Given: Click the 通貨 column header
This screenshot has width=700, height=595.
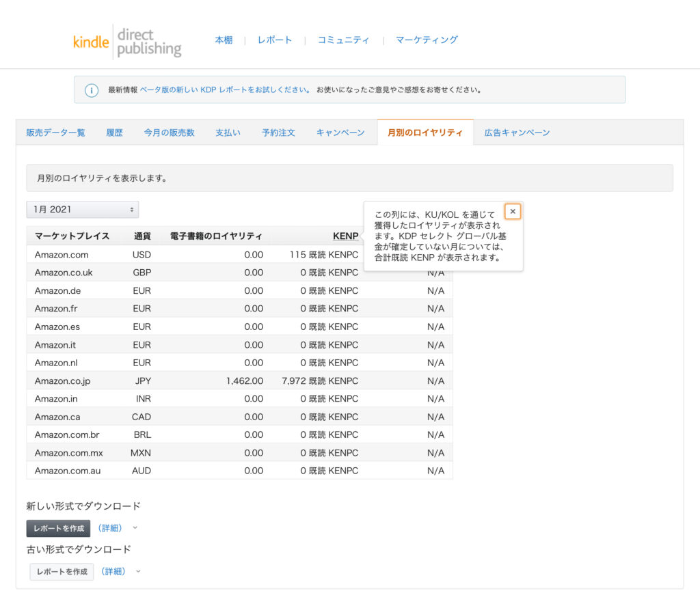Looking at the screenshot, I should pyautogui.click(x=142, y=236).
